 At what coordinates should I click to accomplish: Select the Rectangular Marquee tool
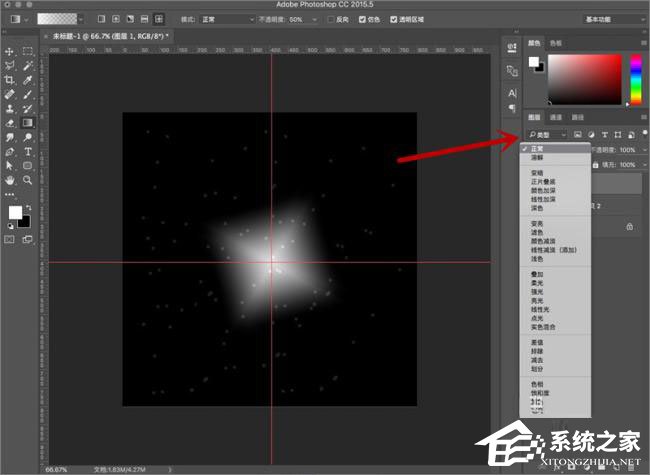point(28,51)
